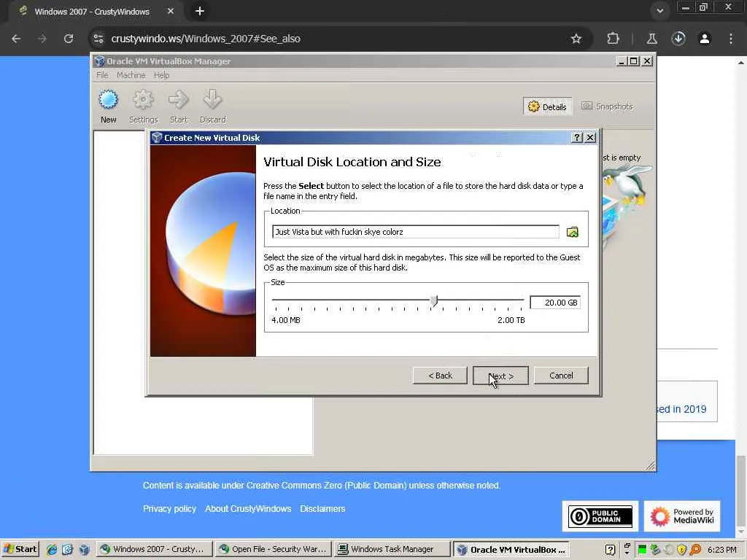Click the site information icon in address bar

point(98,39)
